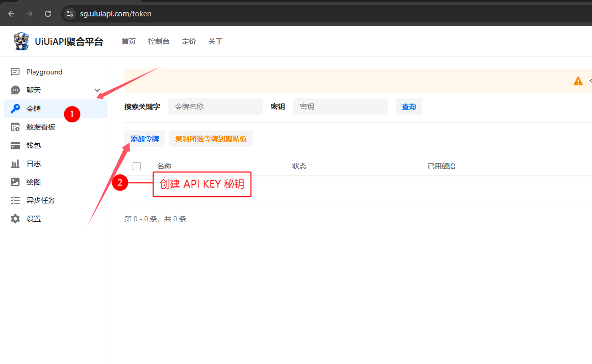The width and height of the screenshot is (592, 364).
Task: Click the 设置 gear icon
Action: coord(15,219)
